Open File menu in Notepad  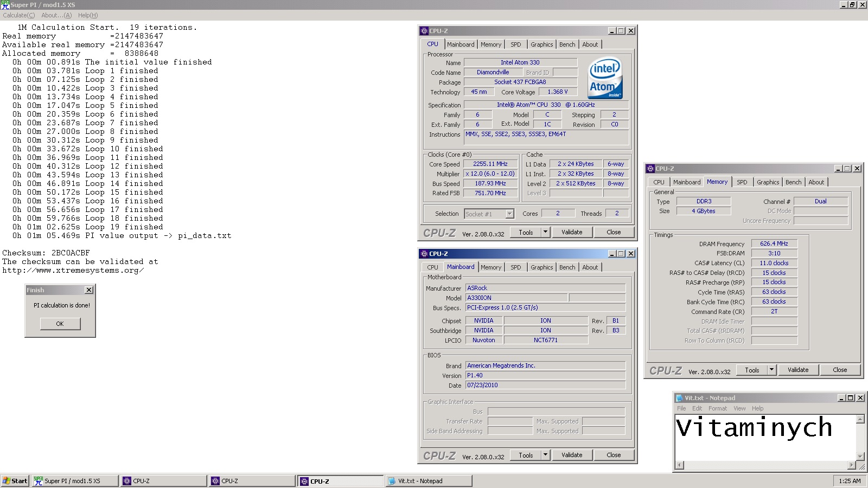click(x=681, y=408)
